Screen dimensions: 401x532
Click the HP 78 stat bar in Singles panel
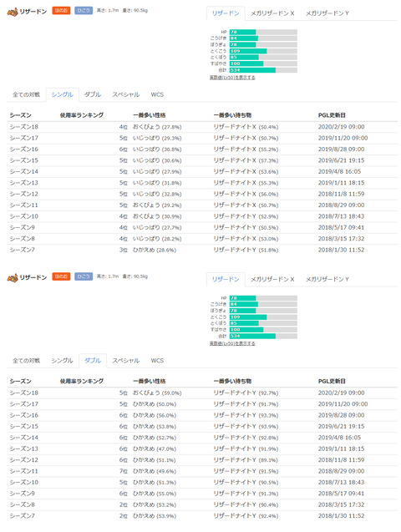tap(263, 33)
